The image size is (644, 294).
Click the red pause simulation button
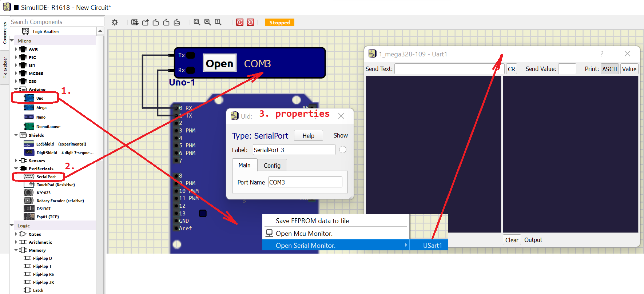(x=250, y=22)
